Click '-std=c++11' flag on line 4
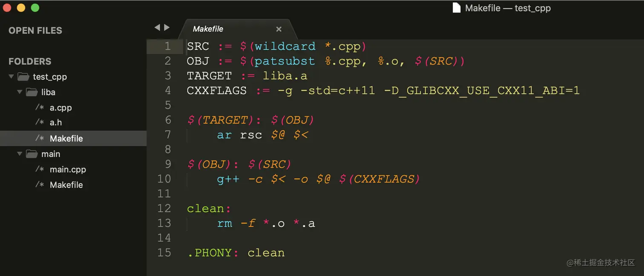 (338, 90)
